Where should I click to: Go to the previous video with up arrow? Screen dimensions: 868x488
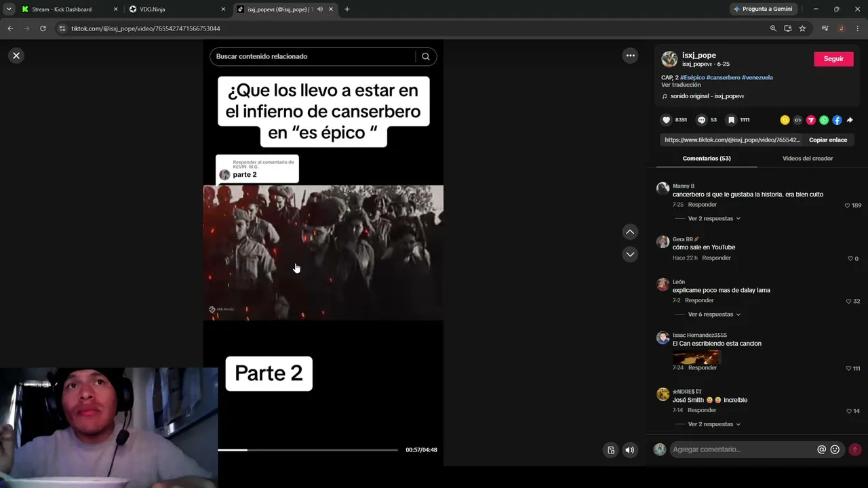tap(630, 232)
